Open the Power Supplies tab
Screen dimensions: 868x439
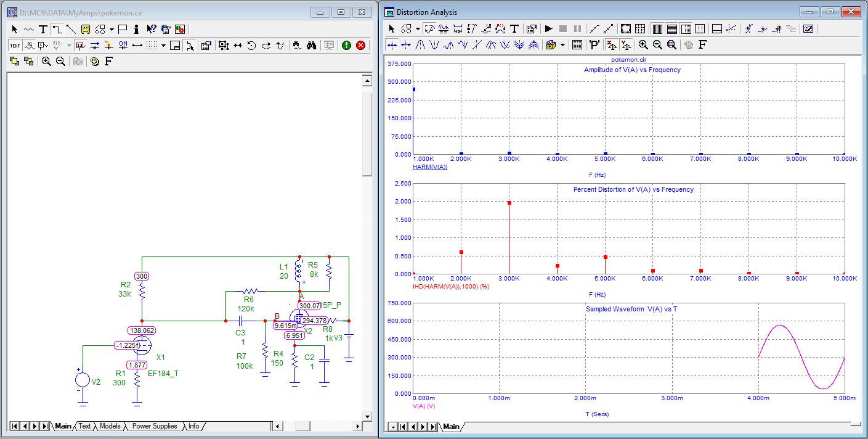pos(154,426)
